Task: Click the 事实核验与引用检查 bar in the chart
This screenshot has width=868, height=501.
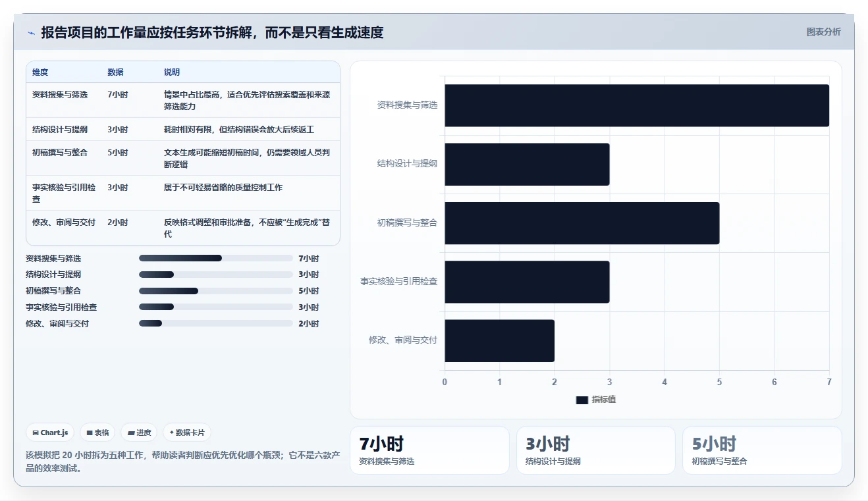Action: pos(527,282)
